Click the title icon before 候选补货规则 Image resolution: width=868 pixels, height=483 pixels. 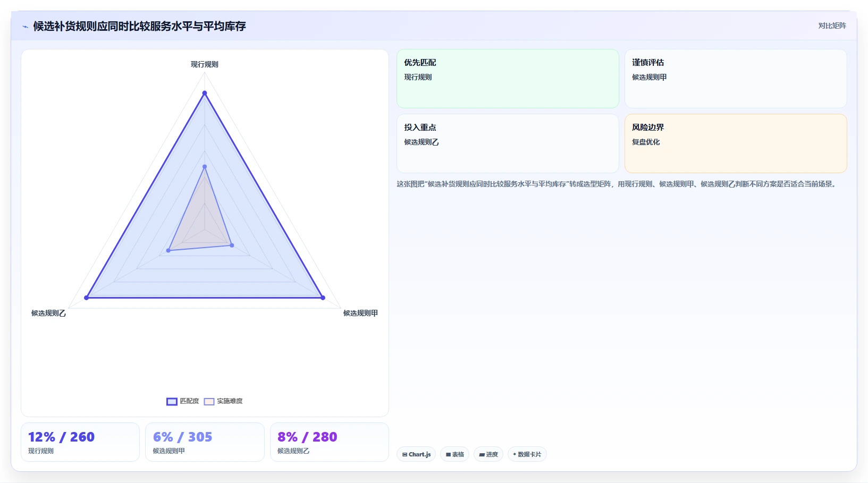25,27
